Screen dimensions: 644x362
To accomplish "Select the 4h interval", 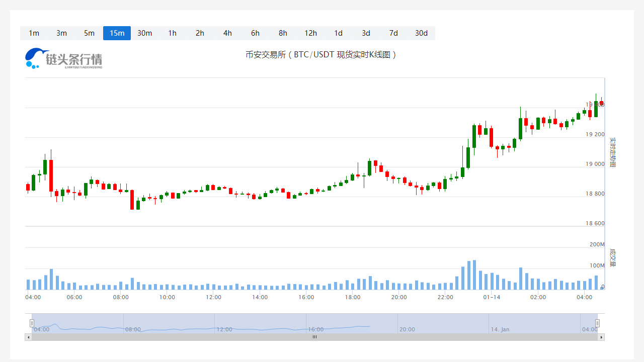I will (227, 33).
